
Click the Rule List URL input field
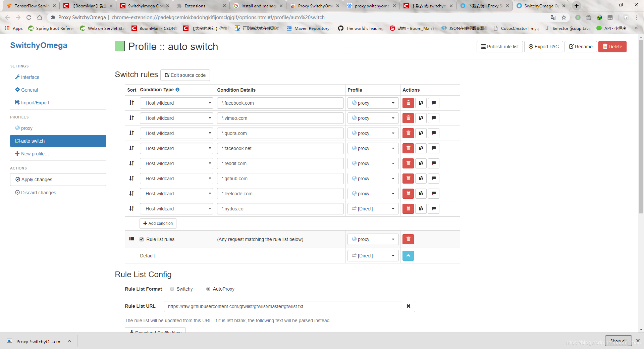[283, 306]
